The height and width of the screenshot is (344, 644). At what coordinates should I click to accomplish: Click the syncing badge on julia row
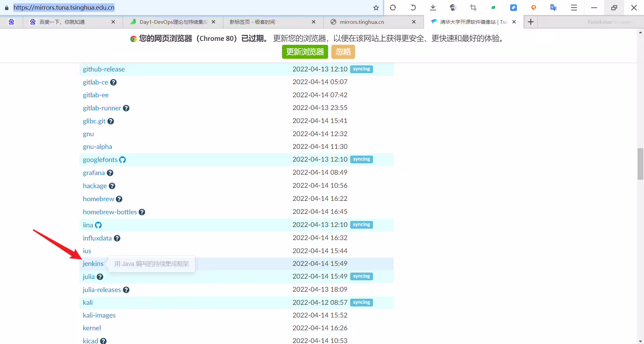pos(361,276)
